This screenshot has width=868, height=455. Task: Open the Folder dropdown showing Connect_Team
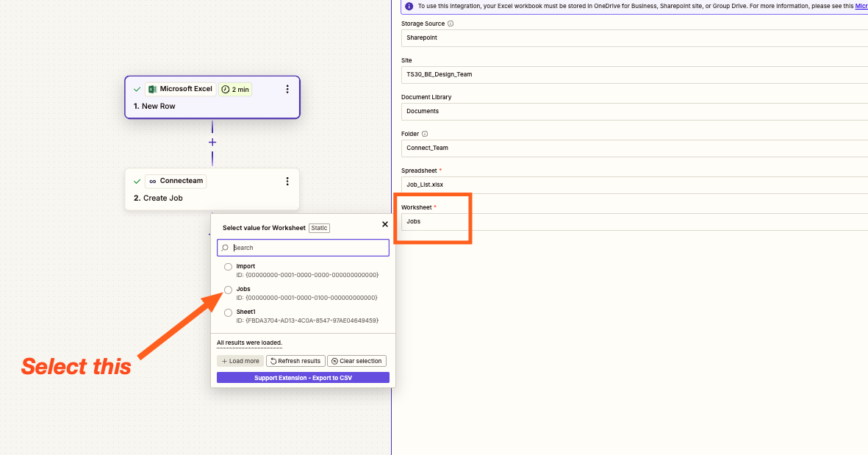click(634, 148)
